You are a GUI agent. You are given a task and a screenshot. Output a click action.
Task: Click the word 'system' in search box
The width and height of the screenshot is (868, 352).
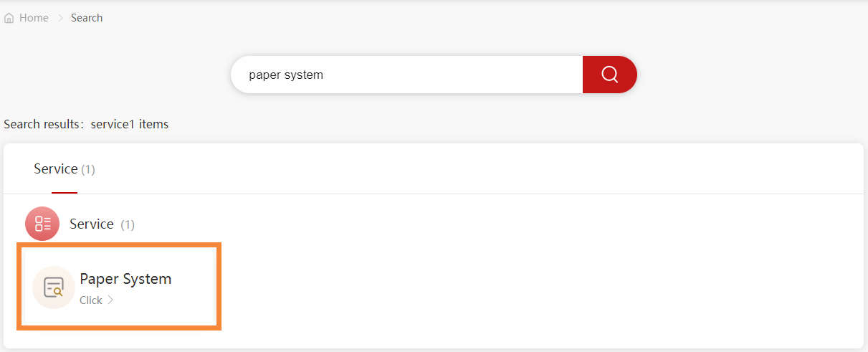click(304, 75)
